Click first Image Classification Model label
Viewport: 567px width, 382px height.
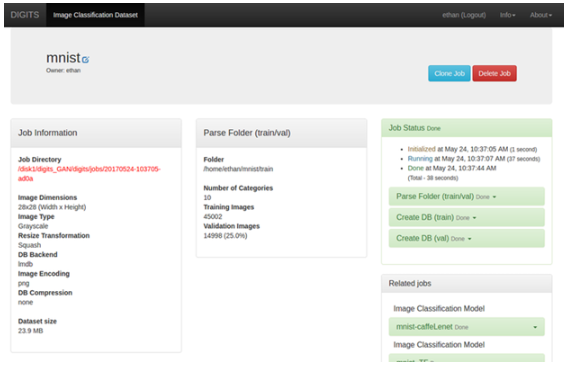[x=439, y=309]
